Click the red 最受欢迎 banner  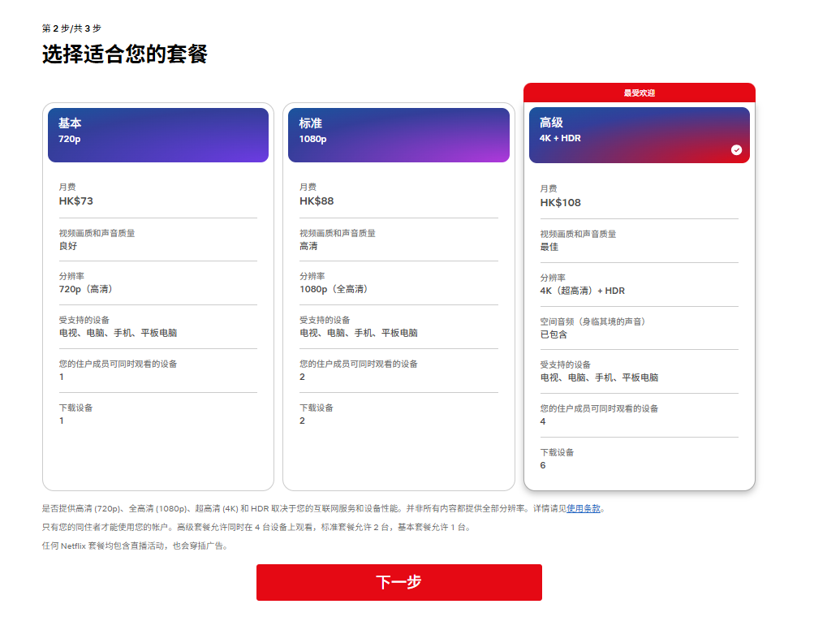click(x=639, y=93)
